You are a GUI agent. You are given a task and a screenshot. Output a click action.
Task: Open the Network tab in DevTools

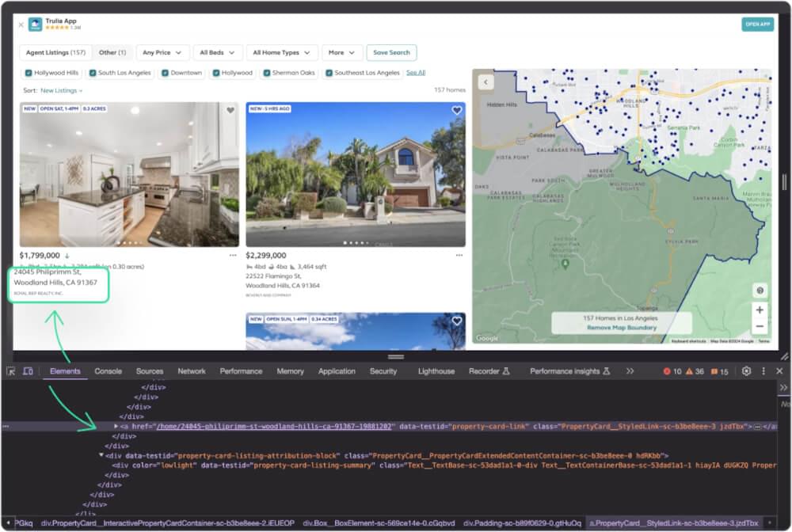[191, 370]
